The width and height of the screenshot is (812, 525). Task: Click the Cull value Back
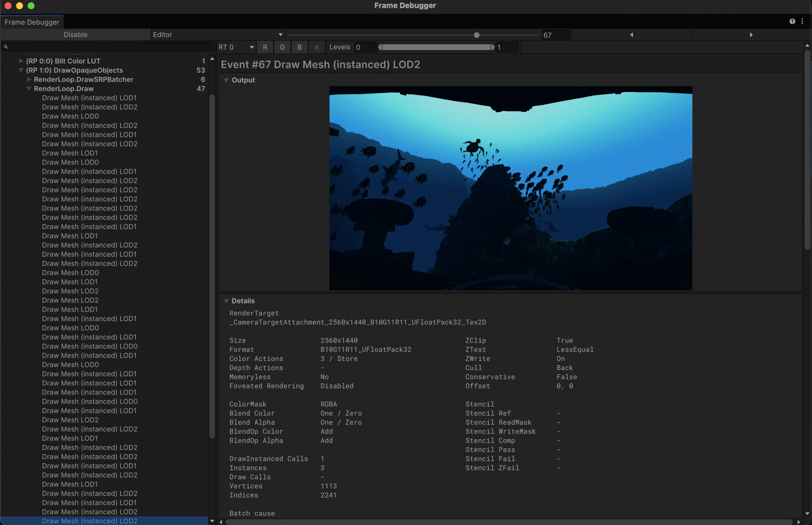(x=565, y=368)
